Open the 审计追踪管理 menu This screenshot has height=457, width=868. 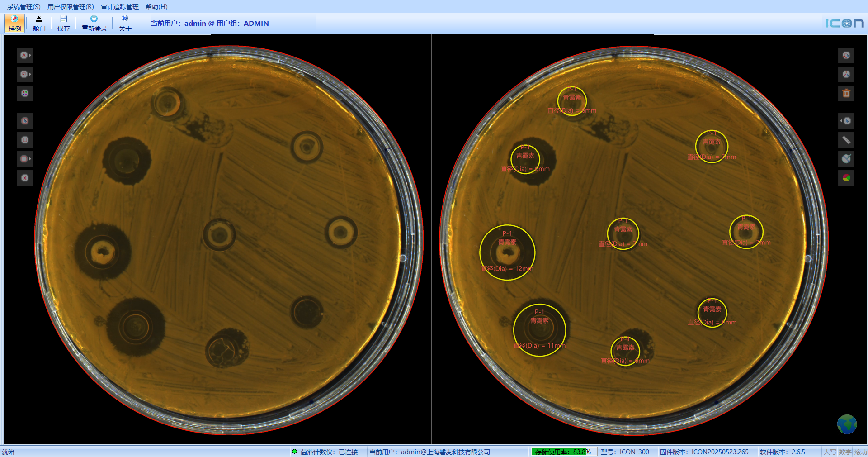point(120,7)
